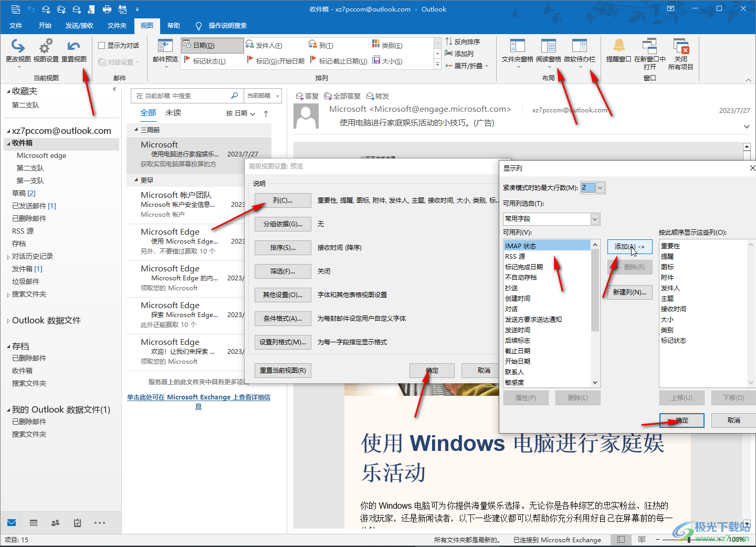
Task: Select 抄送 in the available columns list
Action: pyautogui.click(x=547, y=288)
